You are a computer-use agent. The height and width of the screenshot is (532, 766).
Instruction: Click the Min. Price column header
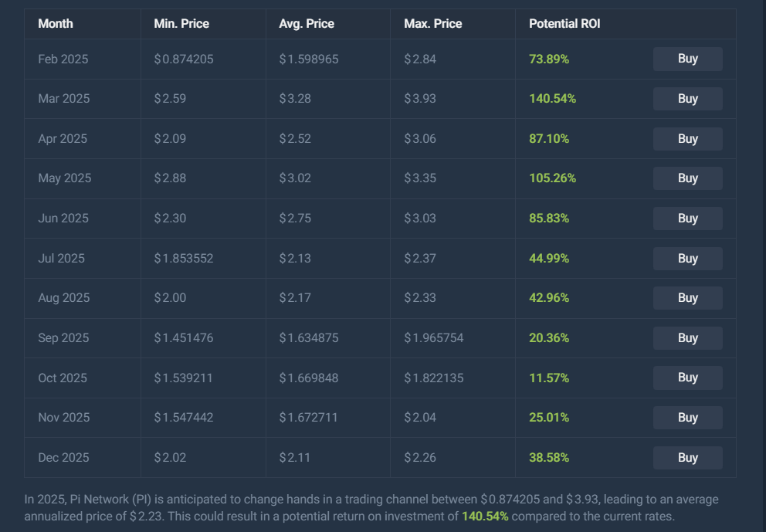point(181,23)
